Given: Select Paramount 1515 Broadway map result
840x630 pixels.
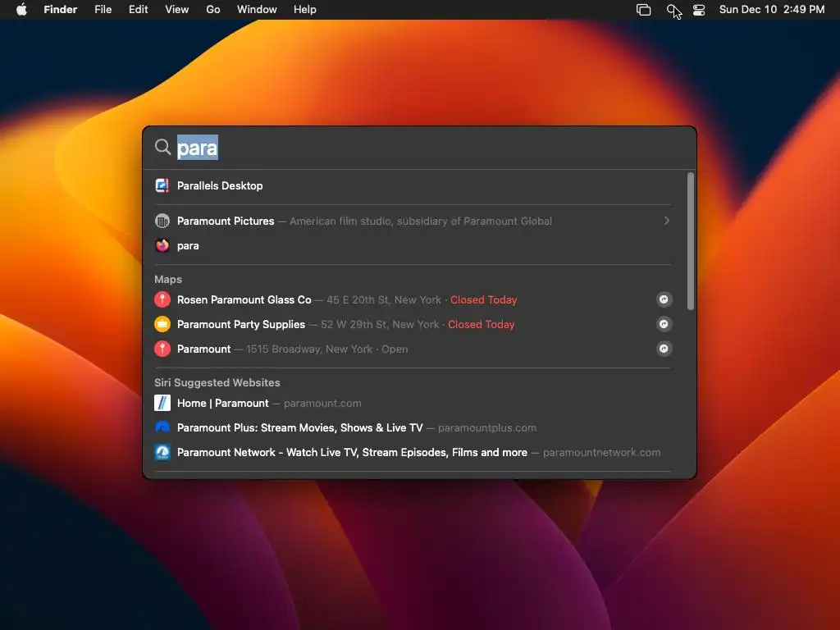Looking at the screenshot, I should pyautogui.click(x=413, y=349).
